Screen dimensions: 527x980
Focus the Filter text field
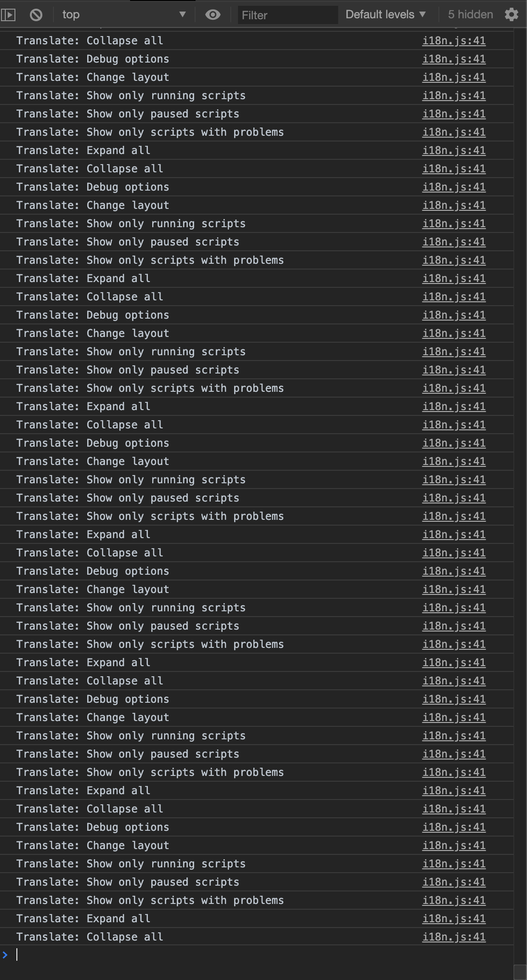click(x=288, y=15)
